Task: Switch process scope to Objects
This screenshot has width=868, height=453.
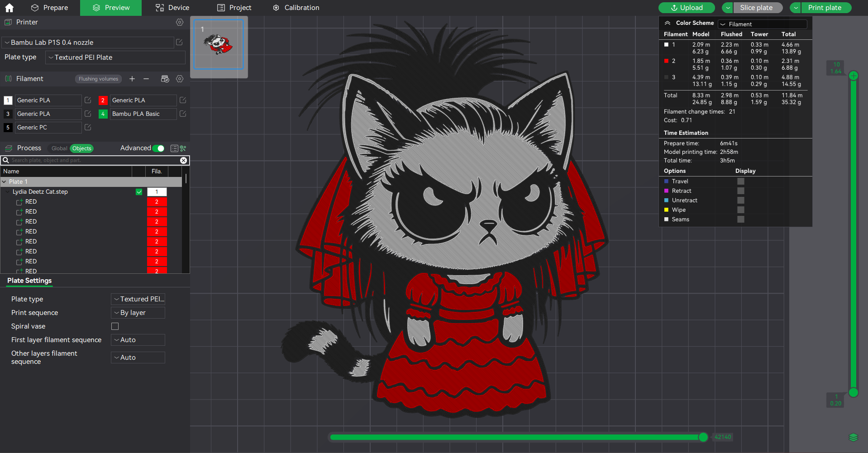Action: 82,148
